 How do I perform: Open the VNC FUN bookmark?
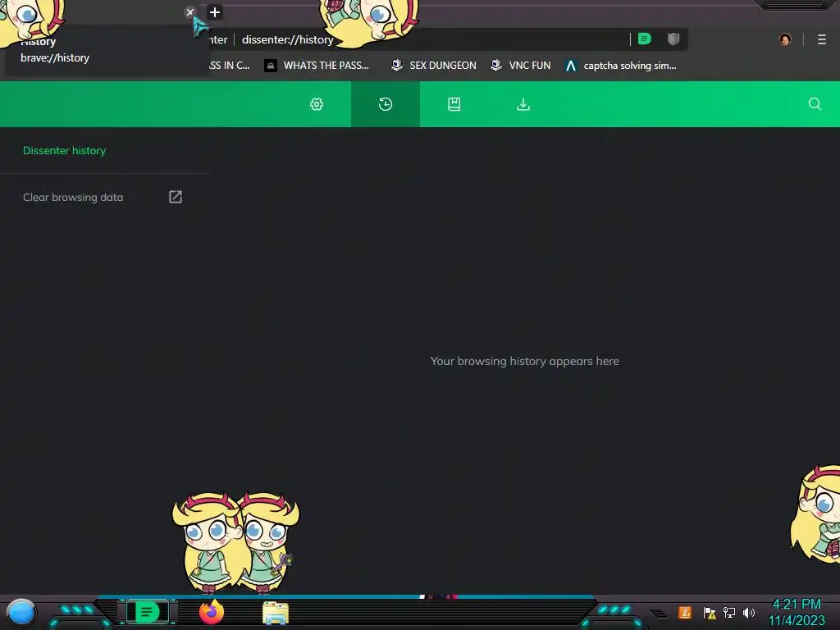521,66
